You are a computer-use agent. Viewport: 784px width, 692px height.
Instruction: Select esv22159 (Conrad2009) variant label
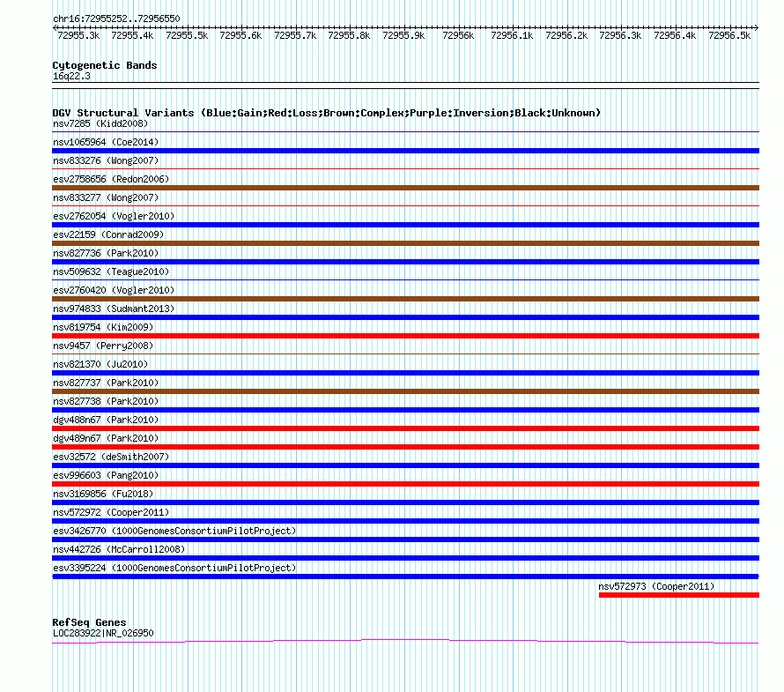point(108,234)
